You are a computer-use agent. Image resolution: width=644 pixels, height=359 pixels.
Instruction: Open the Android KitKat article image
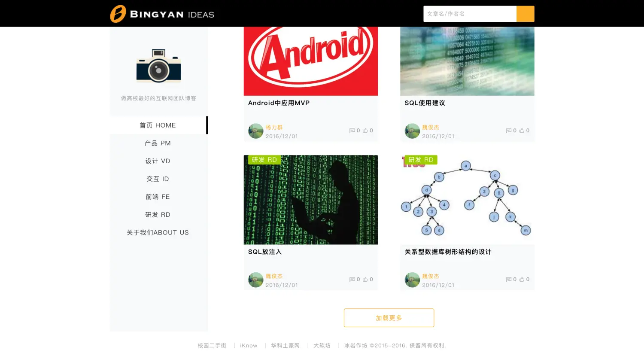(310, 61)
